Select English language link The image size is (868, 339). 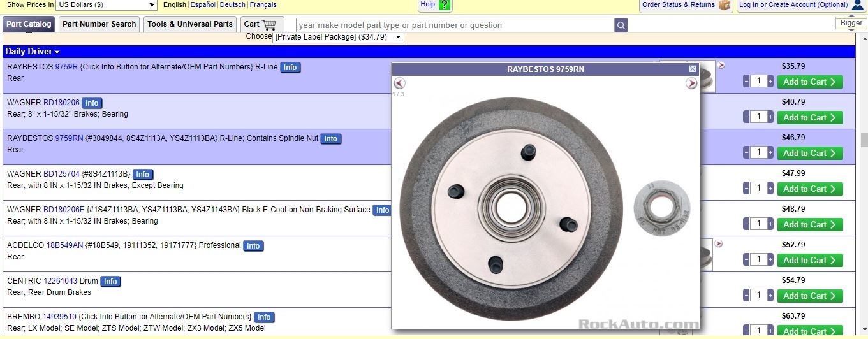175,4
